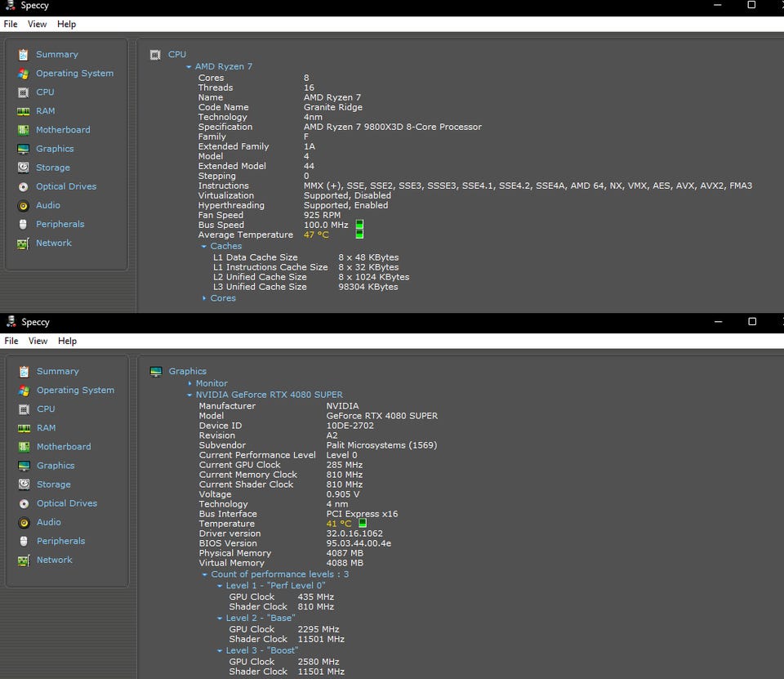Image resolution: width=784 pixels, height=679 pixels.
Task: Collapse Level 2 - "Base" node
Action: click(220, 618)
